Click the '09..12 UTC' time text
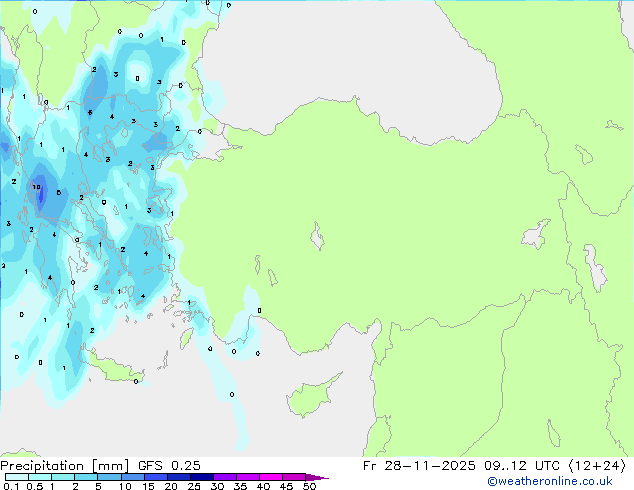This screenshot has width=634, height=490. 522,465
